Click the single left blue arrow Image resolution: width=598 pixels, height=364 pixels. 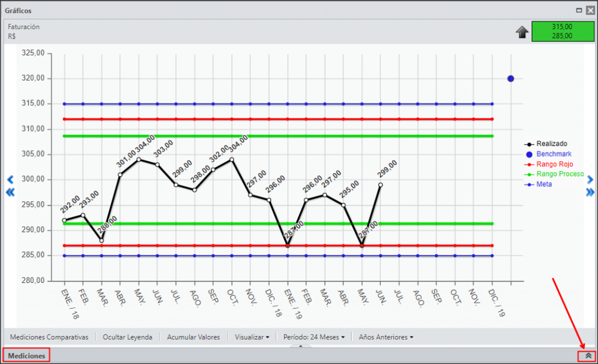pos(11,179)
